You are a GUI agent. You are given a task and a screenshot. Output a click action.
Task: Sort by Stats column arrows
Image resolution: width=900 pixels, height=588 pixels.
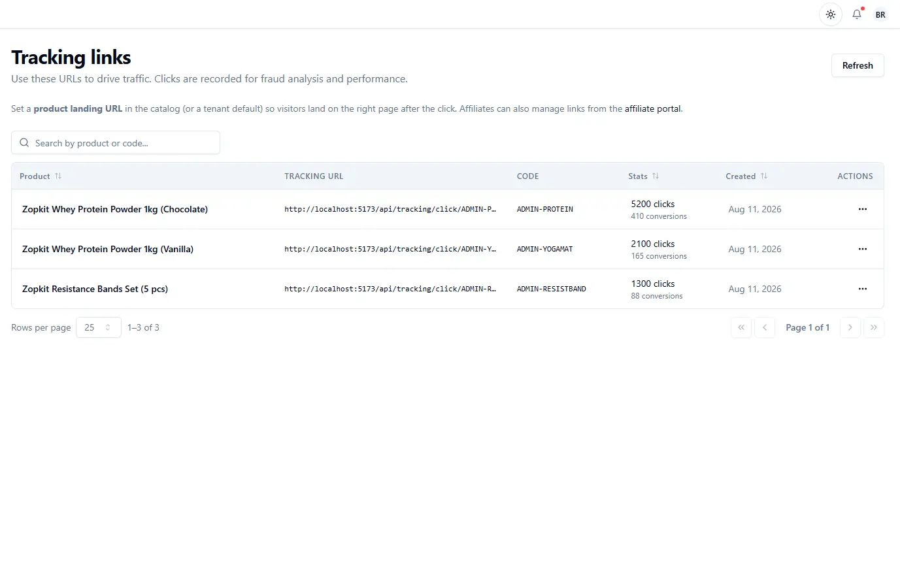(x=656, y=176)
